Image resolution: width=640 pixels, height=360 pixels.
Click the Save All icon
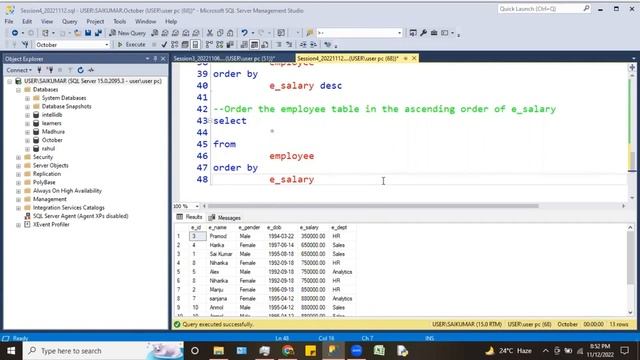coord(98,33)
